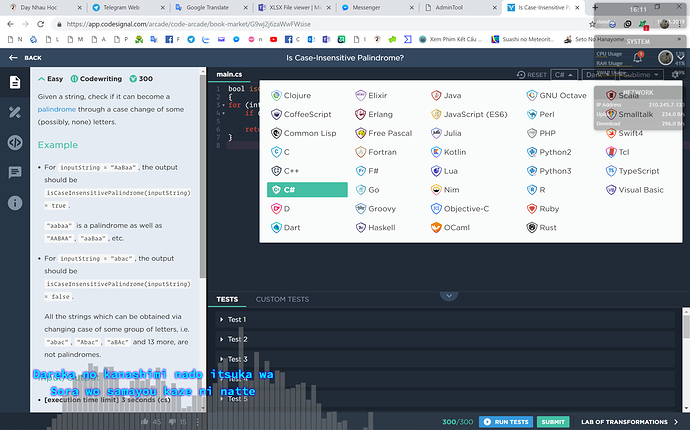Click the browser address bar
This screenshot has width=690, height=430.
point(321,24)
